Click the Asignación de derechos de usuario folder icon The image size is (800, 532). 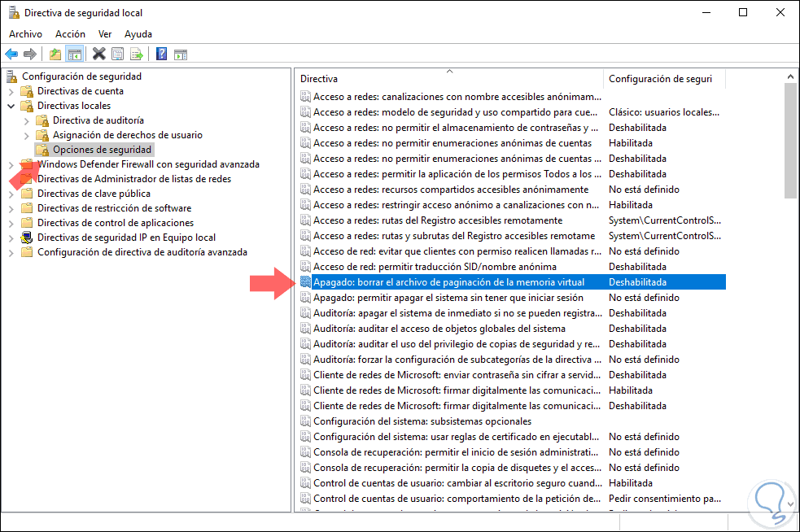click(x=42, y=135)
